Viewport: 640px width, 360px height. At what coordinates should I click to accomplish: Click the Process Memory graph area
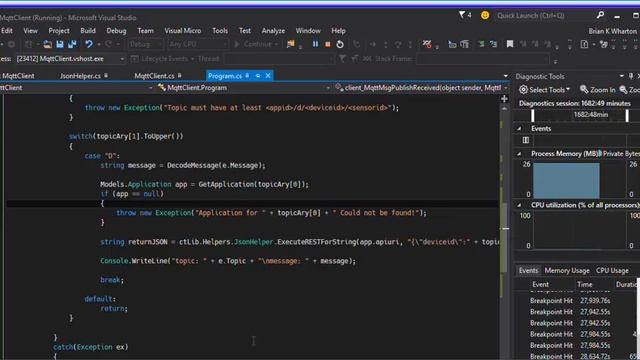[579, 180]
